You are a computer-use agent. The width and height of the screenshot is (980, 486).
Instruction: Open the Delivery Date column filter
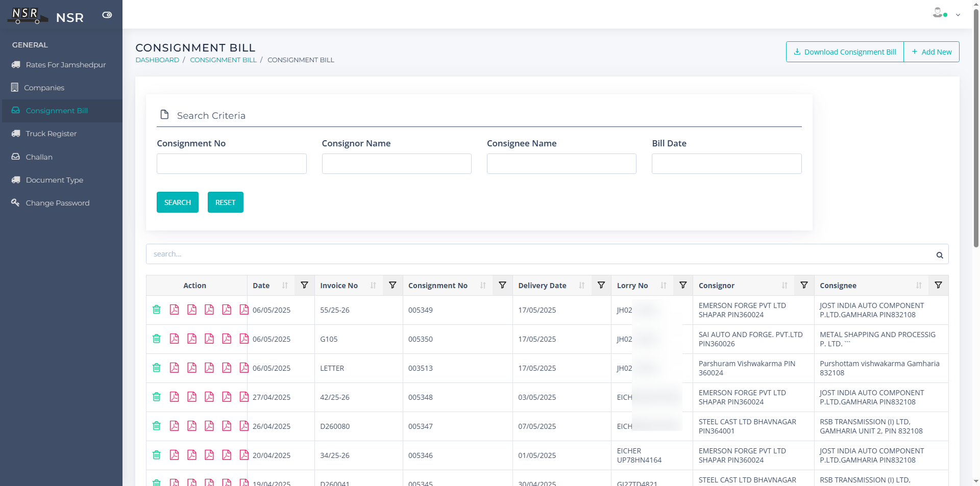[601, 285]
